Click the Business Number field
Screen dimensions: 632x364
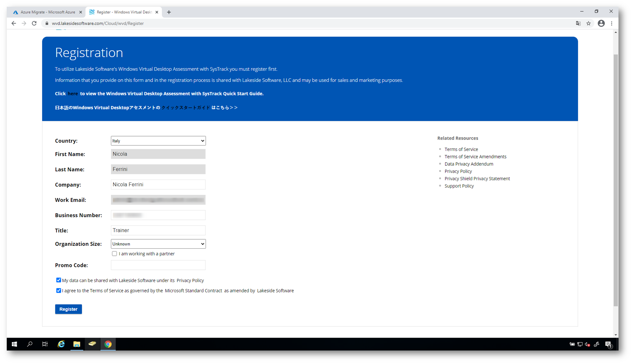[x=158, y=215]
